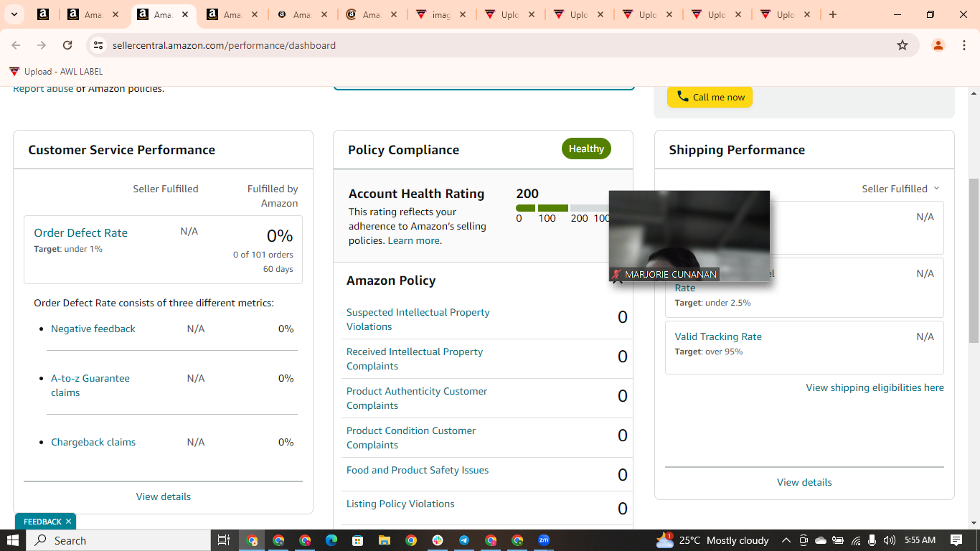Open the Order Defect Rate link
The height and width of the screenshot is (551, 980).
[x=80, y=232]
